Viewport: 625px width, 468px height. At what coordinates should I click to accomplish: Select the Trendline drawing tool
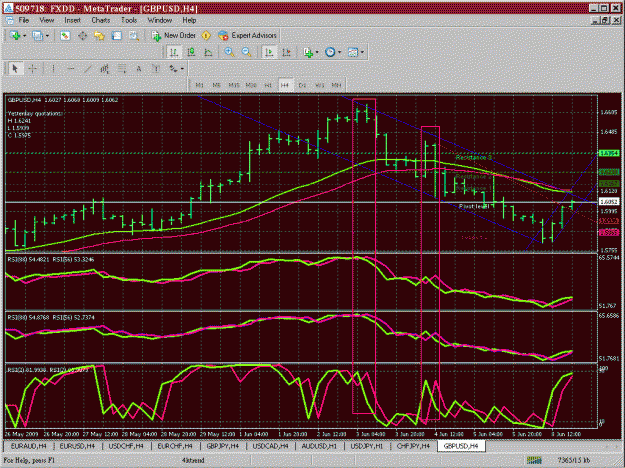87,69
